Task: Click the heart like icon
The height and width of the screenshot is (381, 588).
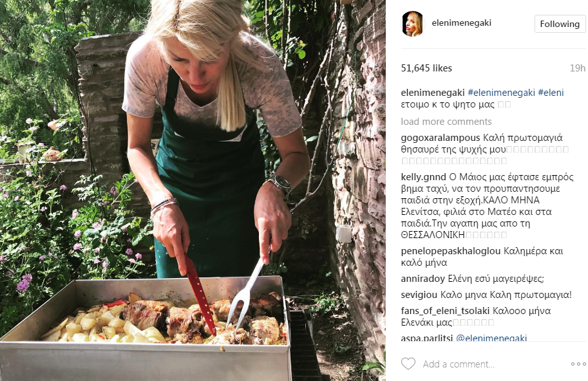Action: pos(408,364)
